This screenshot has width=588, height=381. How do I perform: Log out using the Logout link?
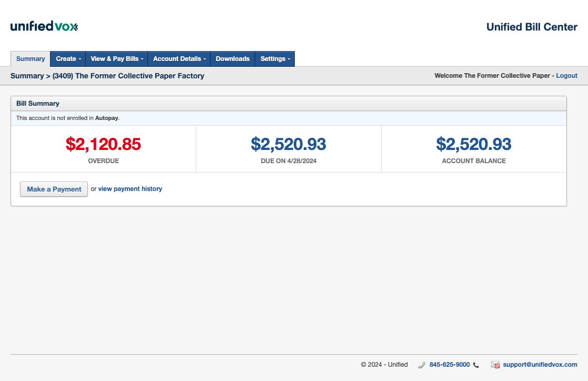click(x=566, y=76)
